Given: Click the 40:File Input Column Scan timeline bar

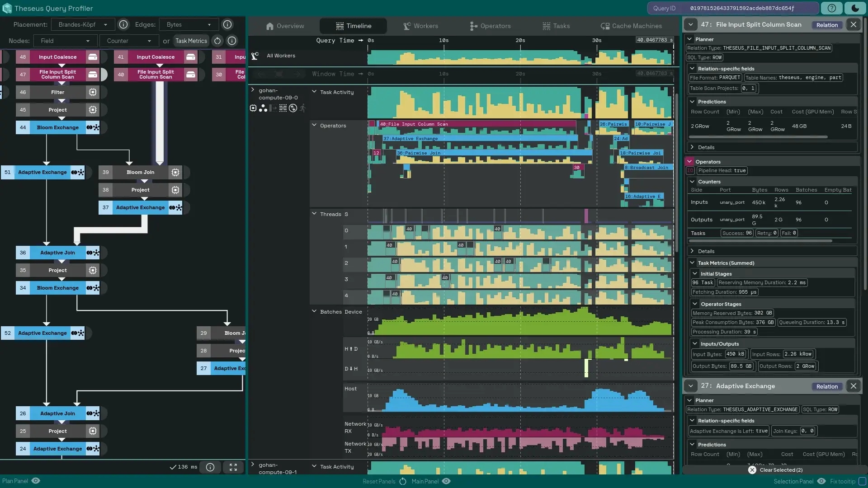Looking at the screenshot, I should coord(475,124).
